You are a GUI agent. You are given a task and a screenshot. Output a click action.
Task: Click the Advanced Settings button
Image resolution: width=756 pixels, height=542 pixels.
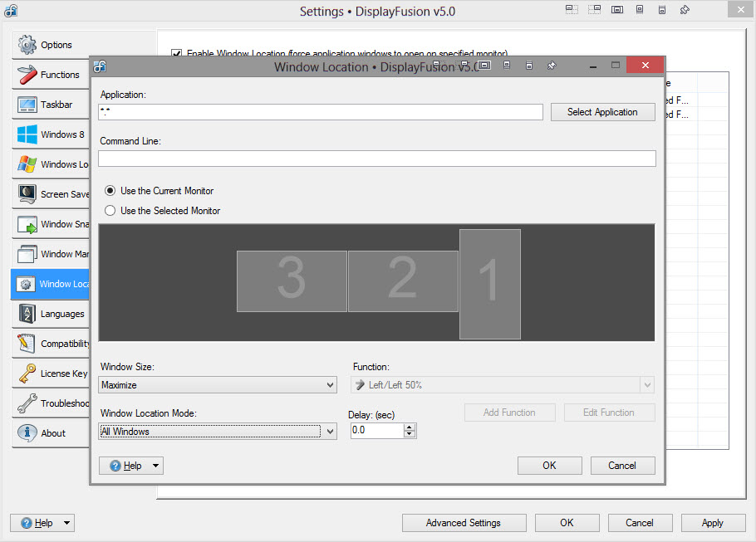click(x=464, y=523)
